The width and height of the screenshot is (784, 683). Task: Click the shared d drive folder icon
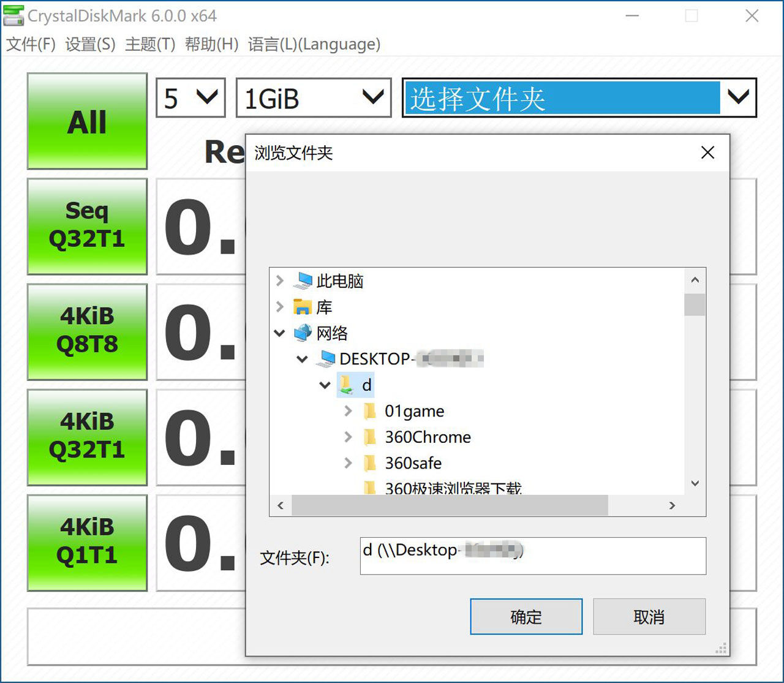coord(347,385)
